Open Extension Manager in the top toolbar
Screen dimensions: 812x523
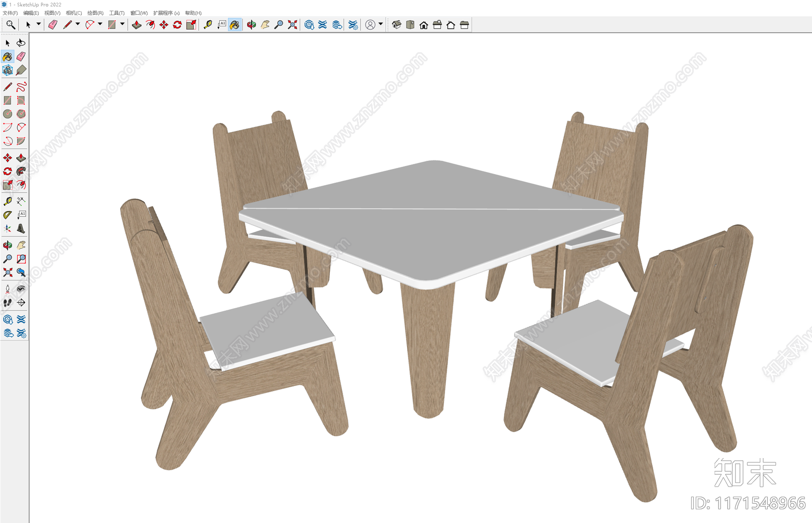tap(353, 25)
